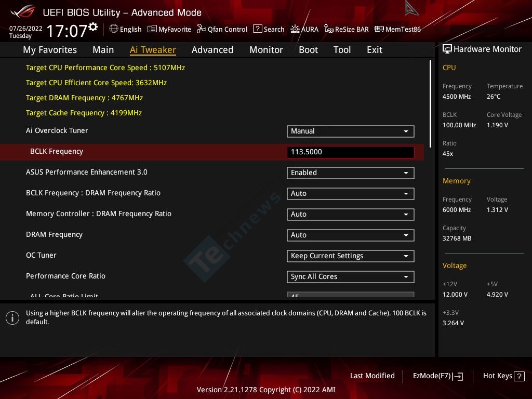Open the OC Tuner dropdown
532x399 pixels.
click(x=351, y=256)
